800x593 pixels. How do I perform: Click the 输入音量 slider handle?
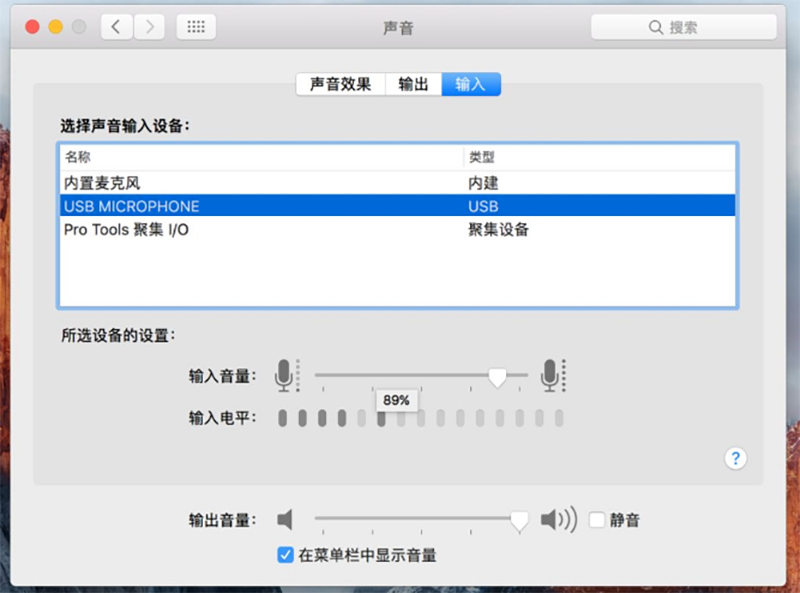click(497, 376)
